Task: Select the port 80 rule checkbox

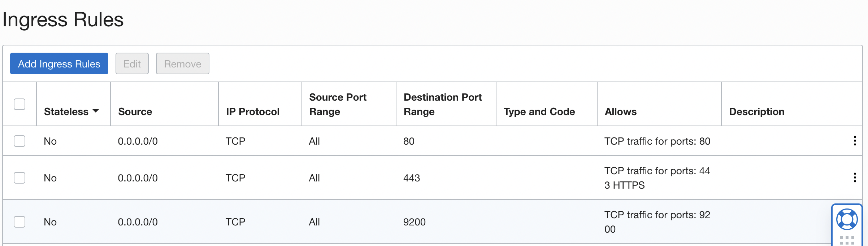Action: coord(19,141)
